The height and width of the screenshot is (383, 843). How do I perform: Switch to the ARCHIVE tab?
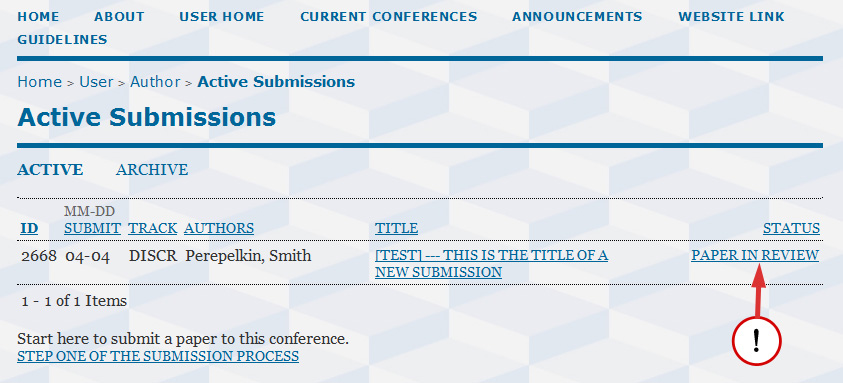click(152, 169)
